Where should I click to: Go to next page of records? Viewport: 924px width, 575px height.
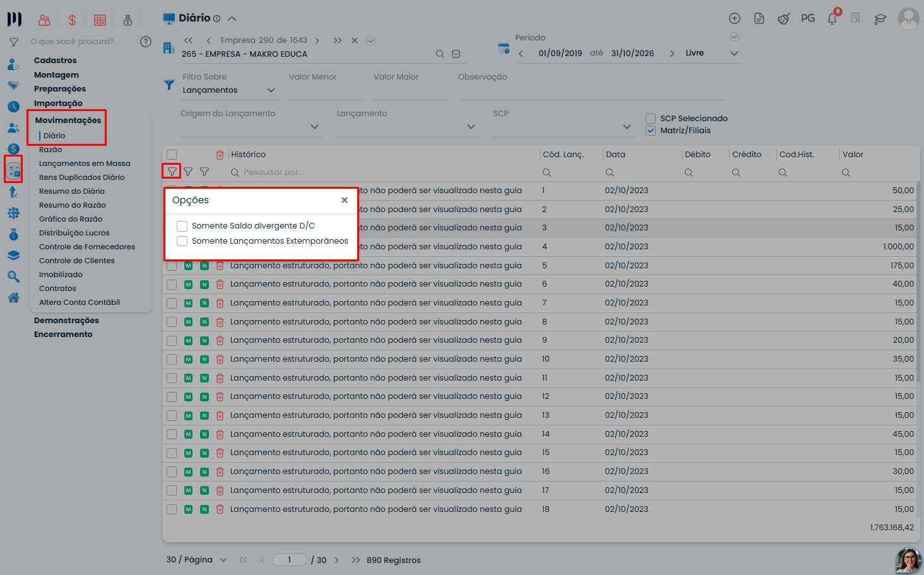pyautogui.click(x=337, y=560)
